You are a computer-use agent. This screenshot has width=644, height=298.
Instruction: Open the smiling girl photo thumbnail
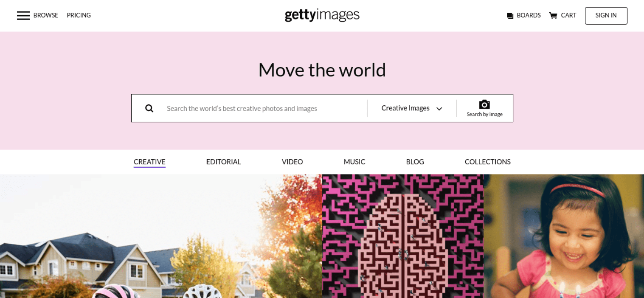point(564,236)
